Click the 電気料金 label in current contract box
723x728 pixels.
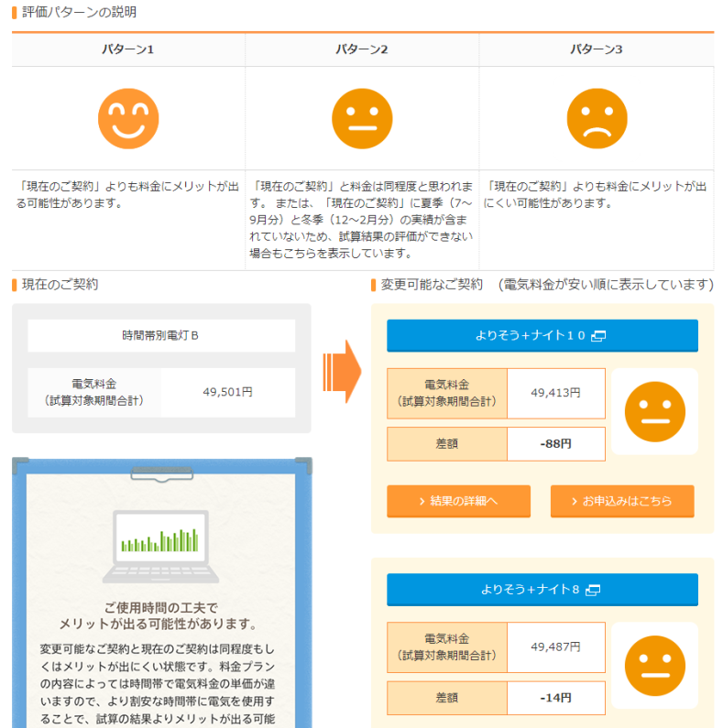[94, 392]
